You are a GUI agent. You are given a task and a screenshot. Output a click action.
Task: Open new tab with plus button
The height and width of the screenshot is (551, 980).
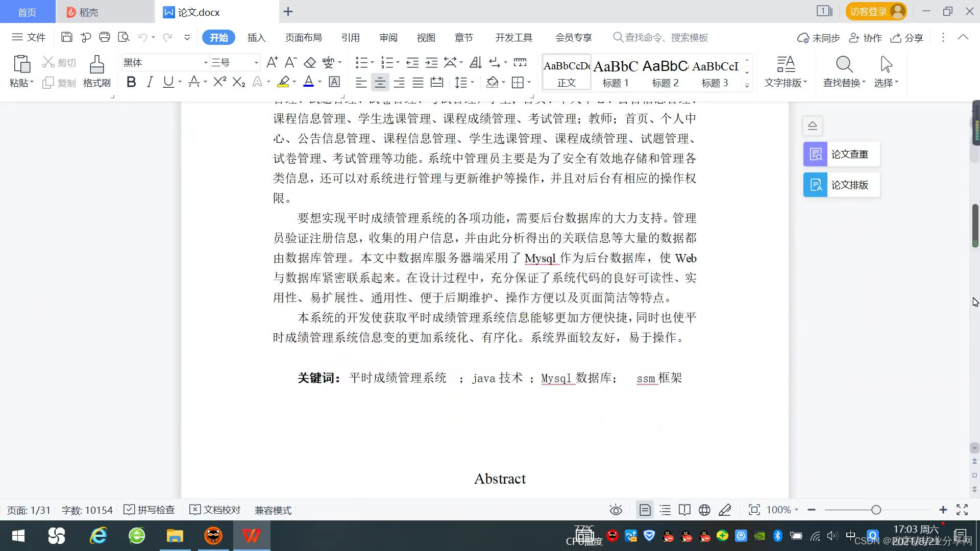tap(288, 11)
